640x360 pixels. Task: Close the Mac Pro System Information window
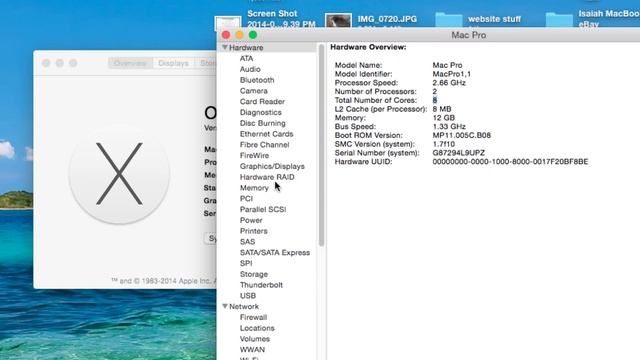click(x=226, y=35)
